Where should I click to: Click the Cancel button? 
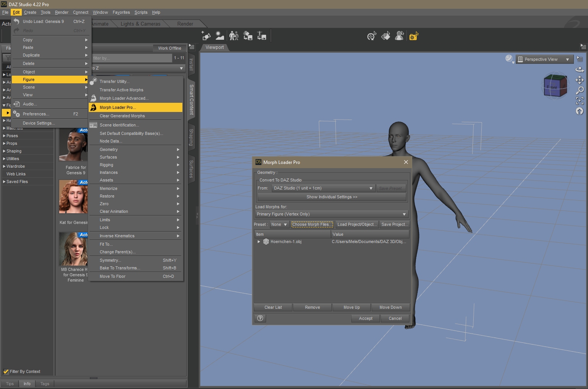[x=395, y=318]
